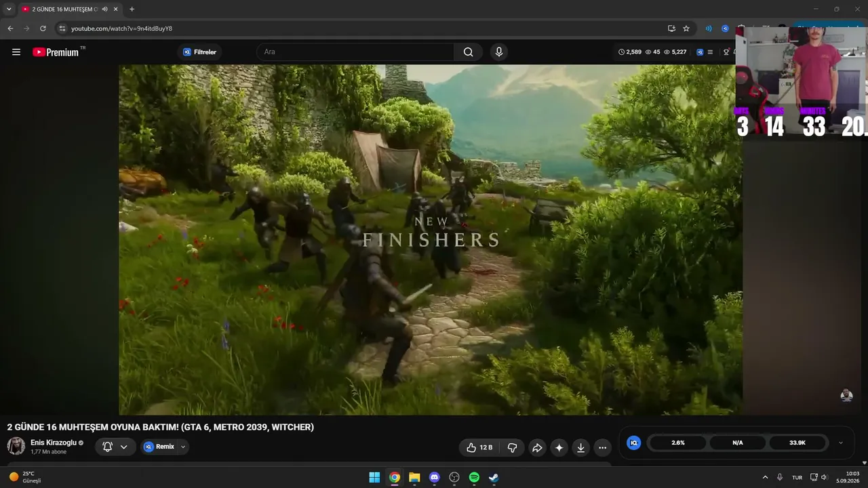Open Spotify from the taskbar
The image size is (868, 488).
pyautogui.click(x=474, y=477)
